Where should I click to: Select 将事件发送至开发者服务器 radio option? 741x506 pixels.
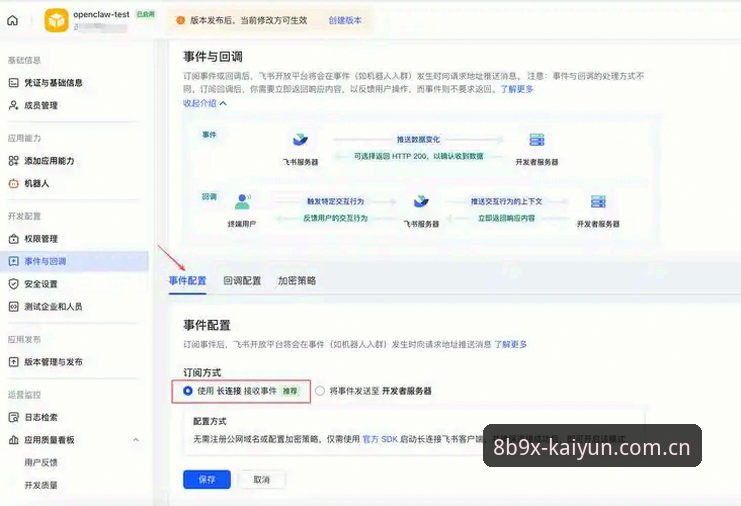(x=320, y=391)
